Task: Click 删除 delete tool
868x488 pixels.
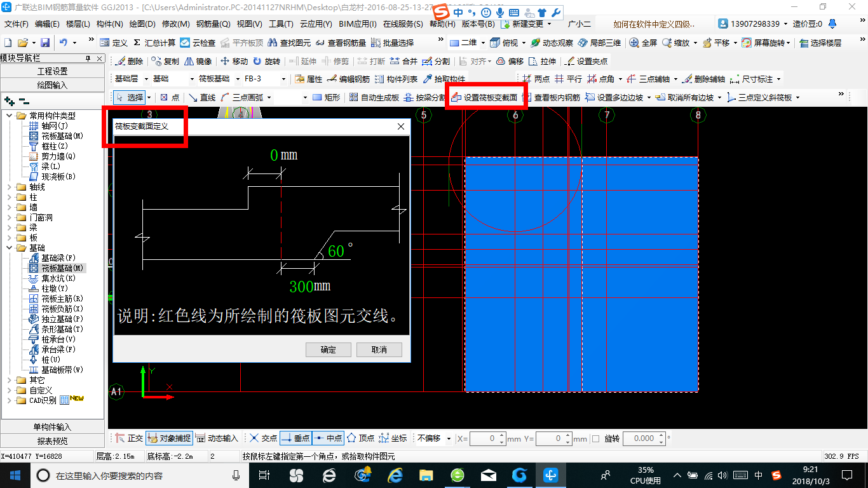Action: (x=130, y=61)
